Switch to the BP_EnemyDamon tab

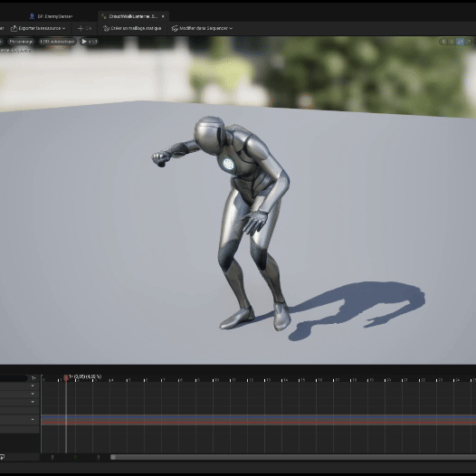(x=51, y=16)
